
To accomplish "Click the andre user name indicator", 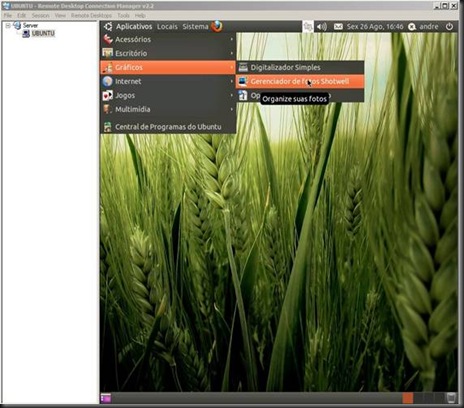I will click(x=429, y=26).
